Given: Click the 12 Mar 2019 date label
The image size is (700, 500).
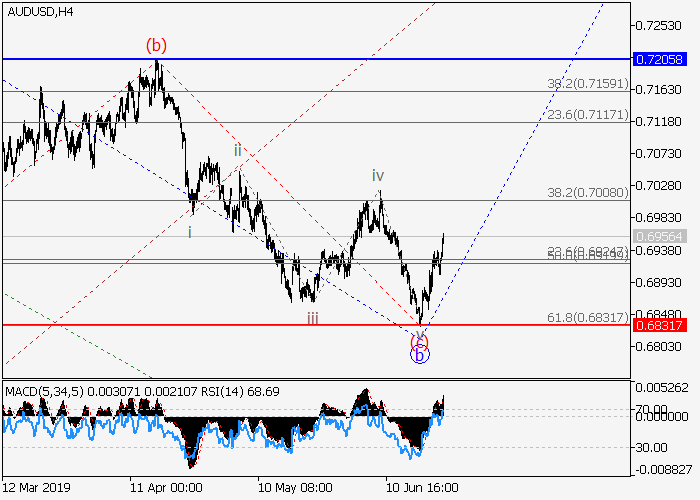Looking at the screenshot, I should [38, 487].
